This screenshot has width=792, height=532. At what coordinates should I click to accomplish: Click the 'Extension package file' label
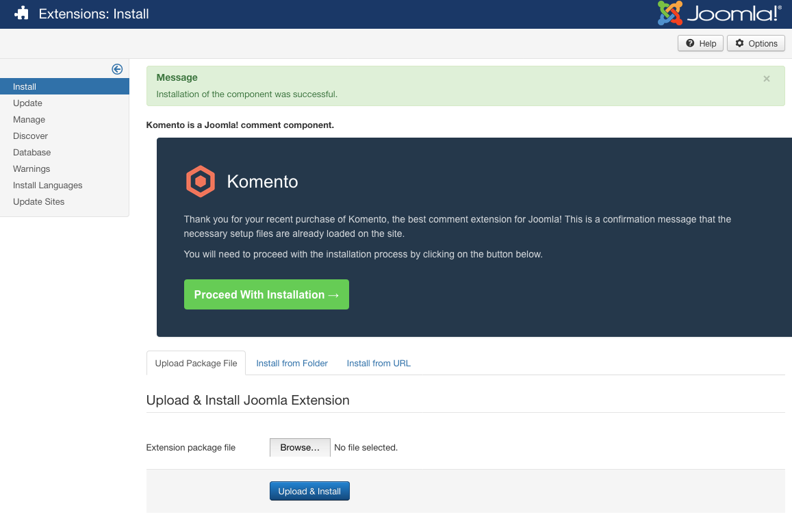(x=191, y=448)
